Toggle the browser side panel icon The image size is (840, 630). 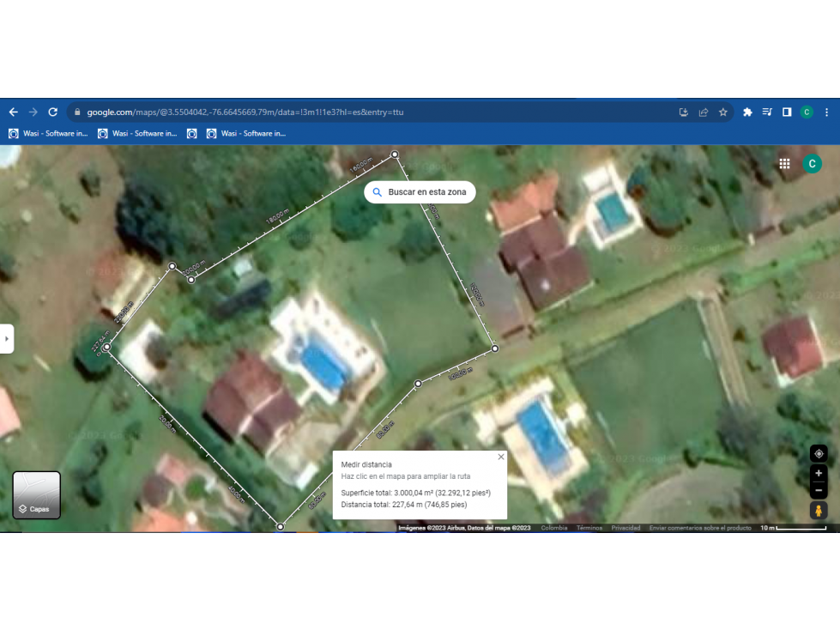pyautogui.click(x=787, y=112)
